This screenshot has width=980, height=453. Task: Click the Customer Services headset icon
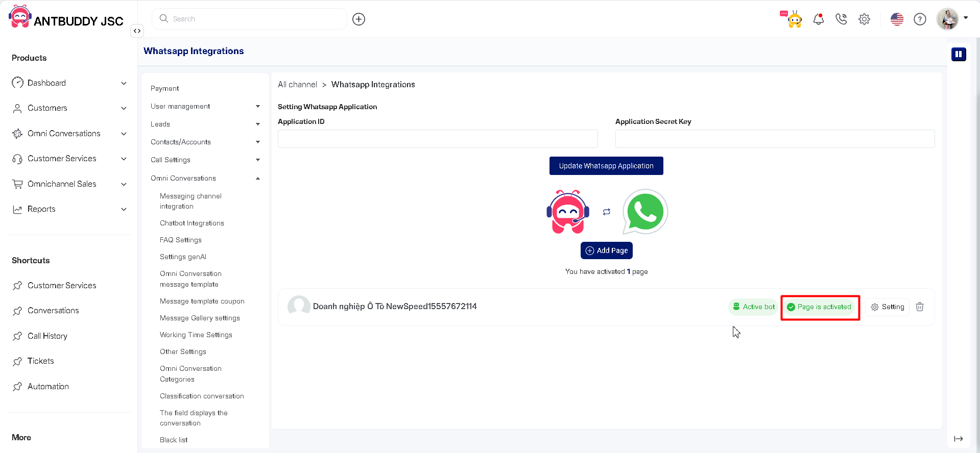coord(17,159)
